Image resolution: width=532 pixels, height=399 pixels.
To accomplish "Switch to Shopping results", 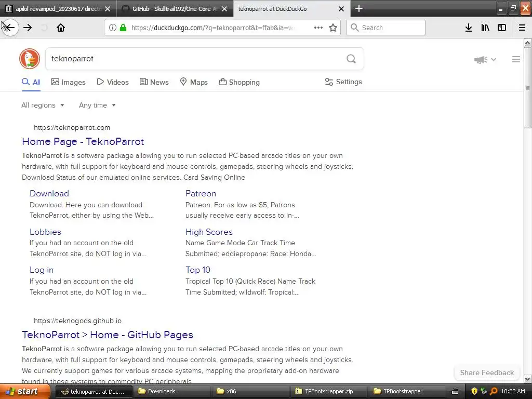I will tap(239, 82).
